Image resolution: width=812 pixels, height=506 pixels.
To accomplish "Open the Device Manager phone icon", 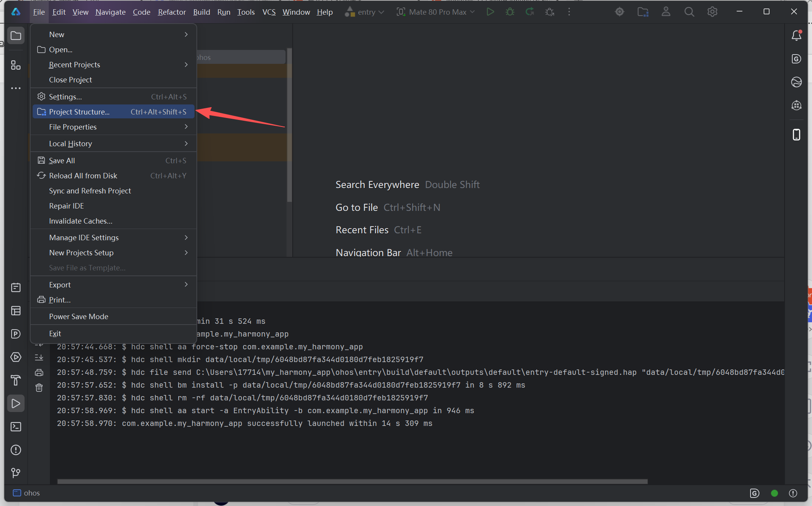I will coord(796,135).
